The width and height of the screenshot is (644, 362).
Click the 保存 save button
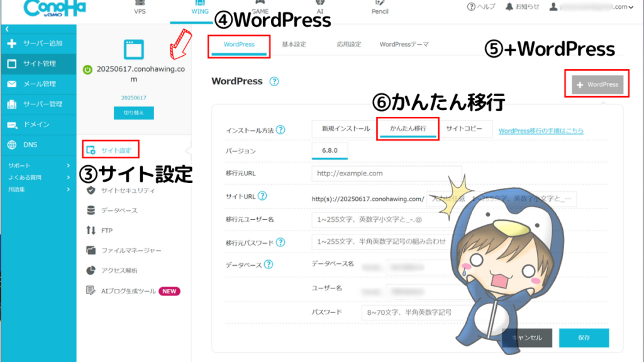(584, 337)
